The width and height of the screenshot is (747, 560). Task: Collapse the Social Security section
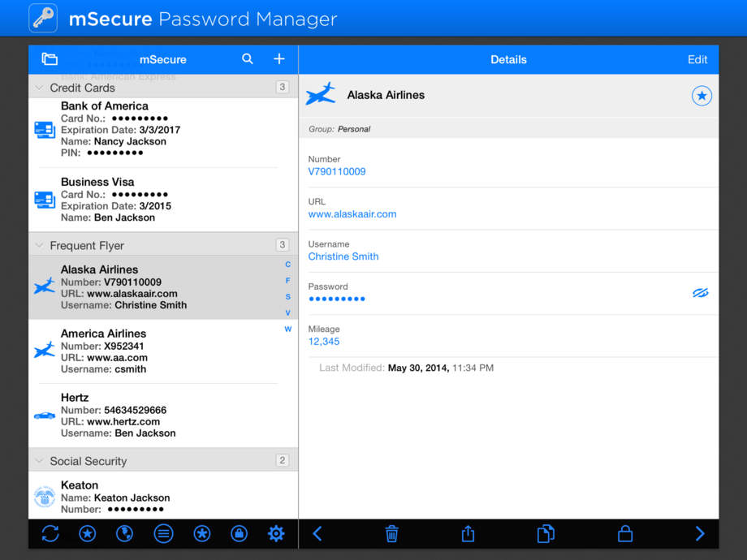[39, 461]
